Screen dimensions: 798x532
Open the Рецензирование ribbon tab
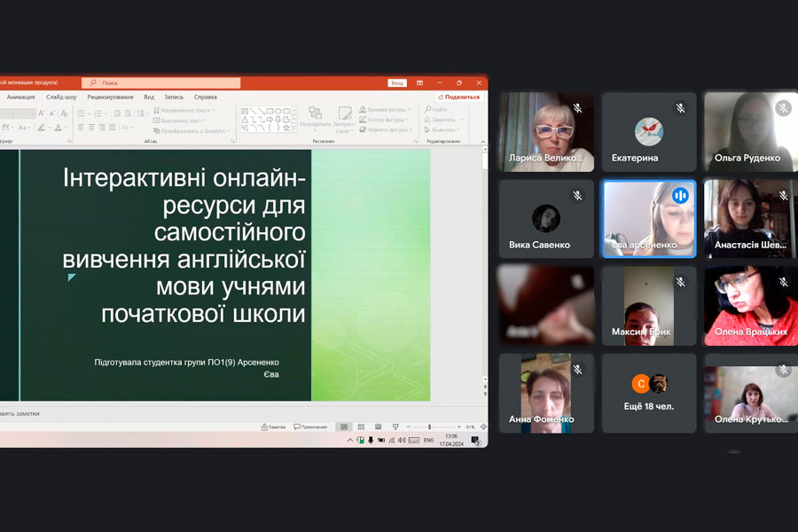[x=110, y=97]
